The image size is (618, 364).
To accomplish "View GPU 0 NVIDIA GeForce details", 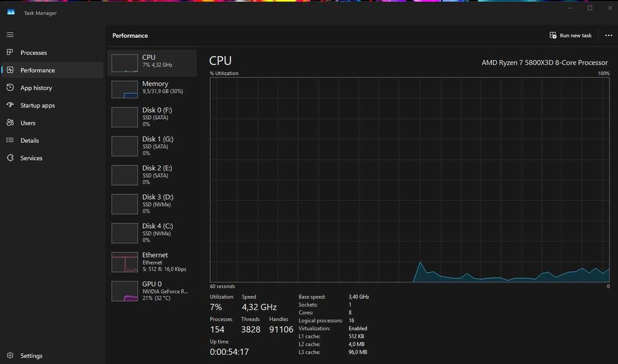I will pos(152,290).
